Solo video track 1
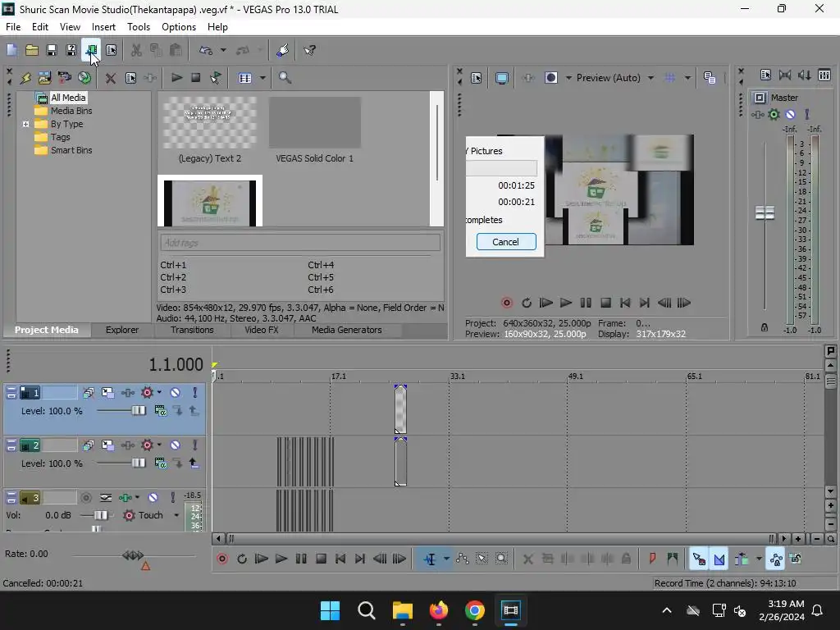This screenshot has height=630, width=840. click(x=195, y=393)
